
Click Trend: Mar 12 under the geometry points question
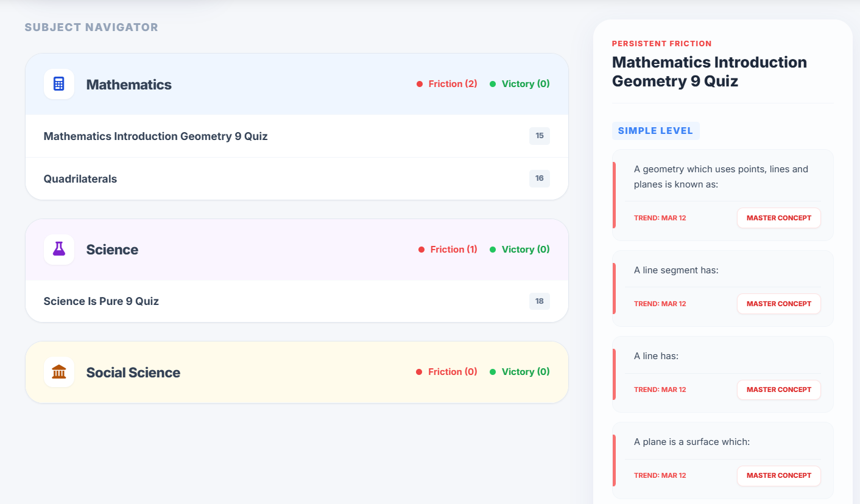(660, 218)
